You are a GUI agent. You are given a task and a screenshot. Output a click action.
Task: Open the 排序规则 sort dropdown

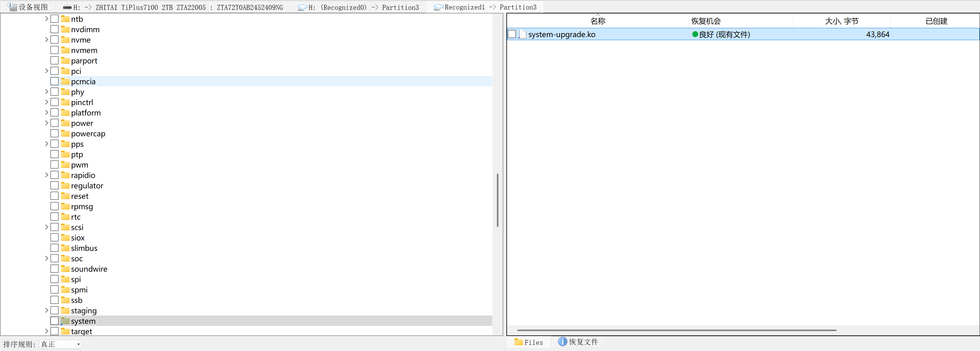[x=60, y=344]
